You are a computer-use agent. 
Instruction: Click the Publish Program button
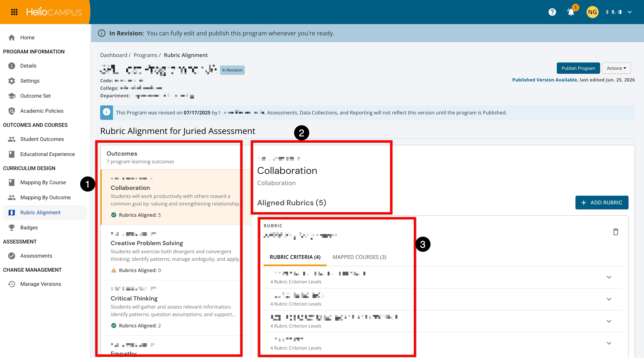tap(578, 68)
